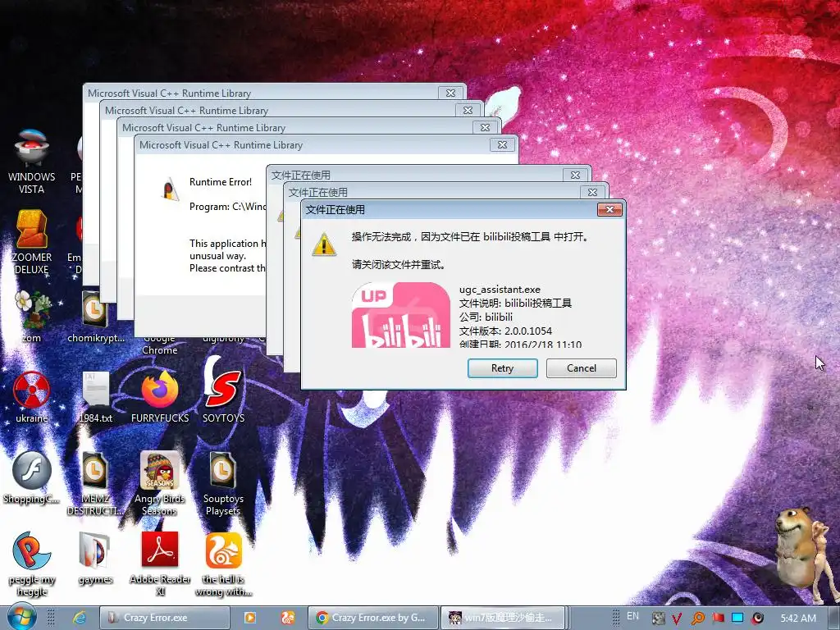Click the EN language indicator

tap(632, 616)
